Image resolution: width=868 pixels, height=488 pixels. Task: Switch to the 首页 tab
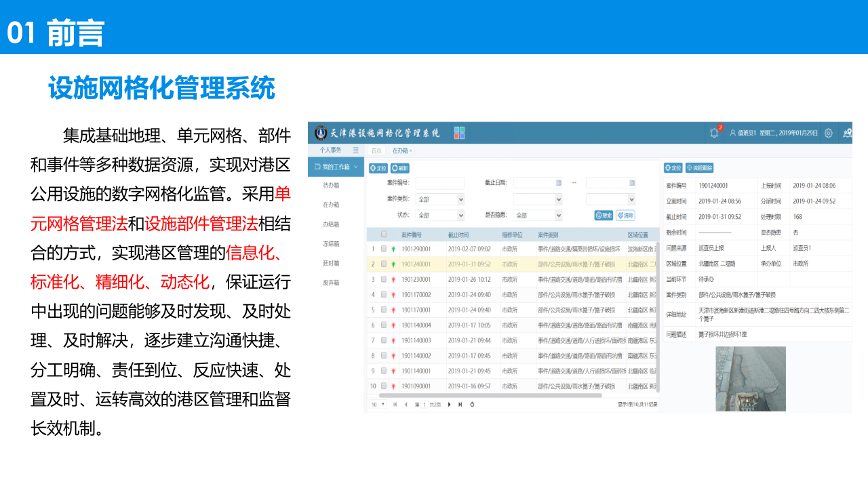pyautogui.click(x=376, y=150)
